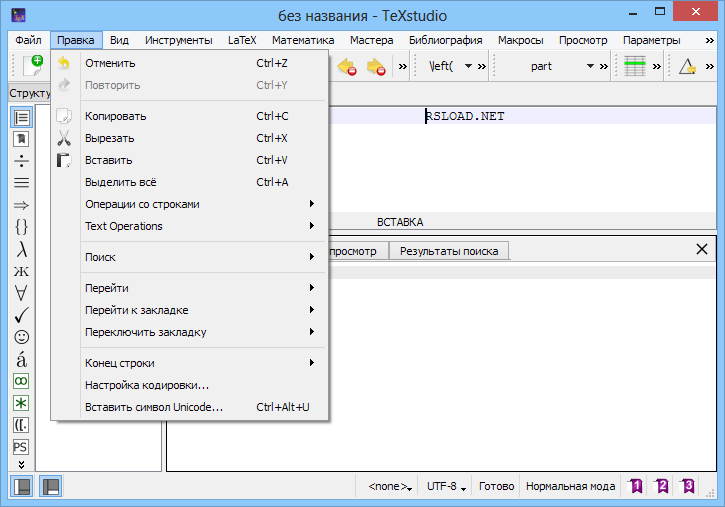
Task: Expand the Перейти к закладке submenu
Action: click(199, 311)
